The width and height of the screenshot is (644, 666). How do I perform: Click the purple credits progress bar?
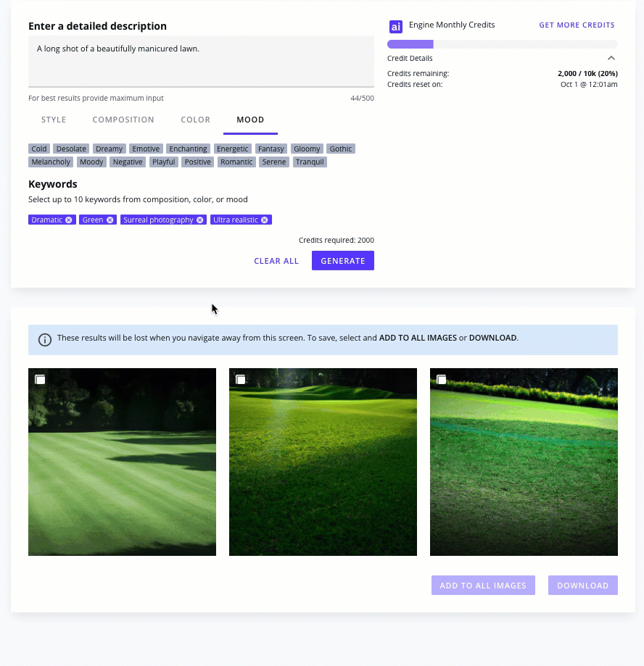click(x=410, y=43)
